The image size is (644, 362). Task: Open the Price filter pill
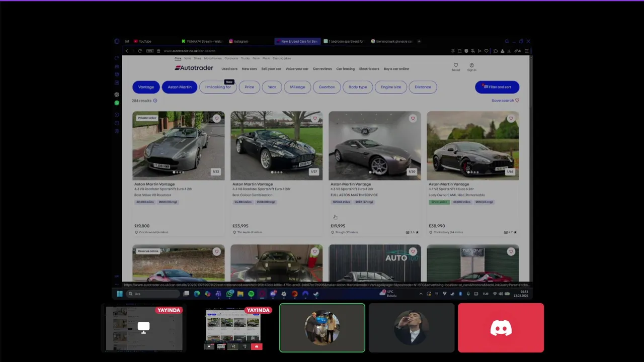(250, 87)
